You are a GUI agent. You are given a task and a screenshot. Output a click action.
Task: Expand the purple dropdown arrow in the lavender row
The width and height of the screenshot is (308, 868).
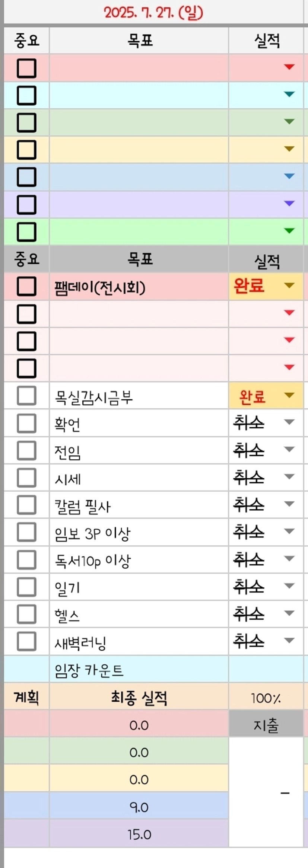[289, 203]
